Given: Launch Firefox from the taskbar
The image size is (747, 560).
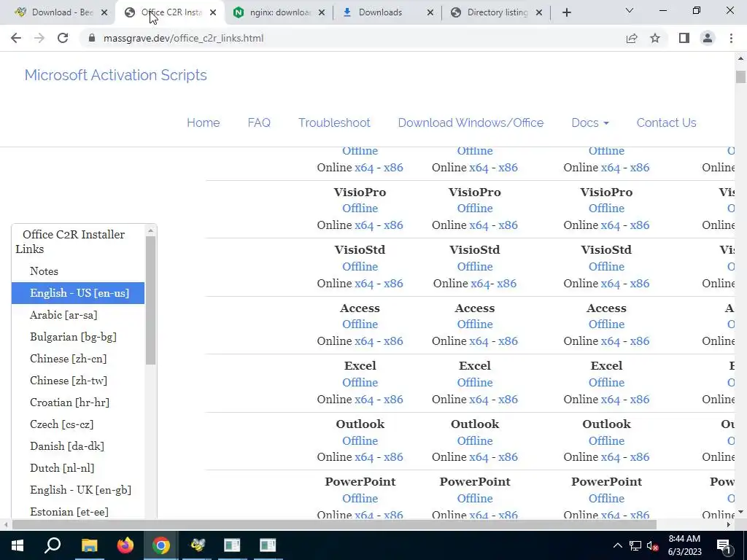Looking at the screenshot, I should pyautogui.click(x=125, y=545).
